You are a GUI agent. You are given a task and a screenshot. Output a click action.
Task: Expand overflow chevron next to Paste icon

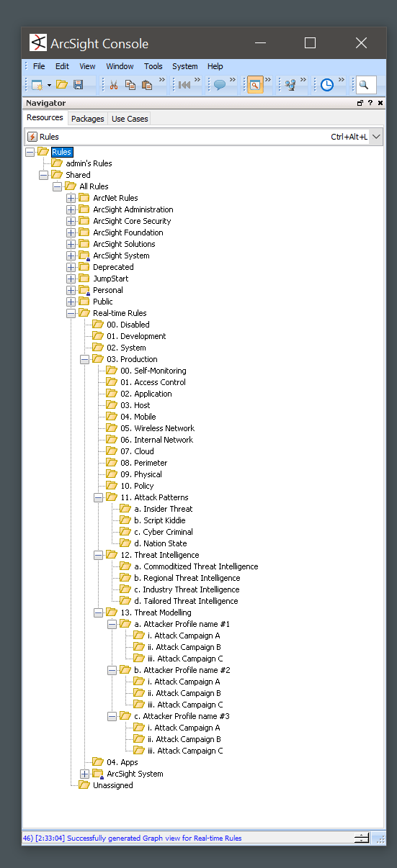pos(162,80)
